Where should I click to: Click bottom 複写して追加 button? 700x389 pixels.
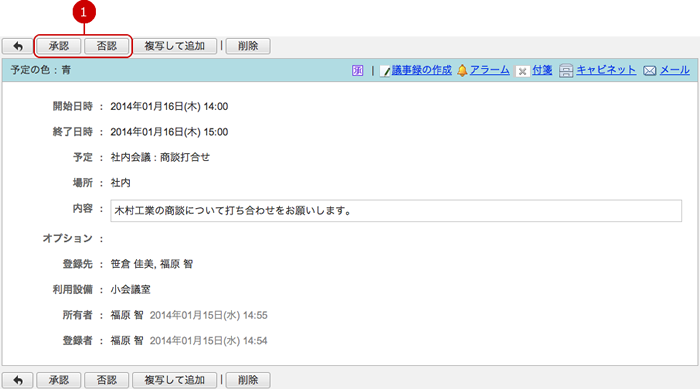pyautogui.click(x=175, y=380)
